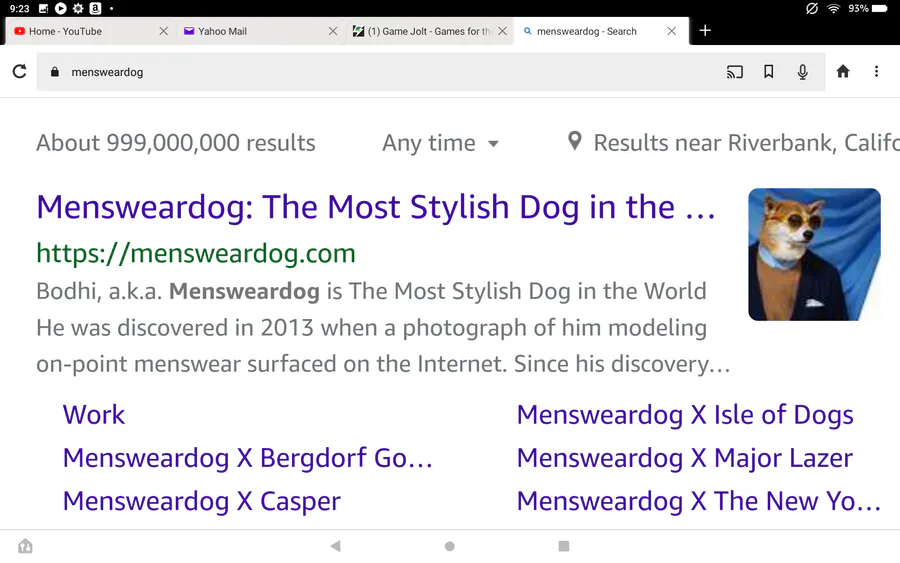Viewport: 900px width, 563px height.
Task: Close the Home - YouTube tab
Action: 164,31
